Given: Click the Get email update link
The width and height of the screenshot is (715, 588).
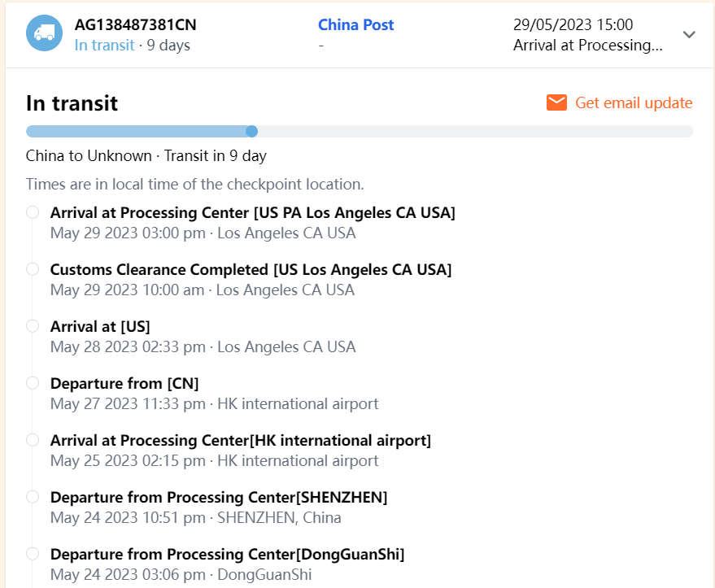Looking at the screenshot, I should 634,102.
